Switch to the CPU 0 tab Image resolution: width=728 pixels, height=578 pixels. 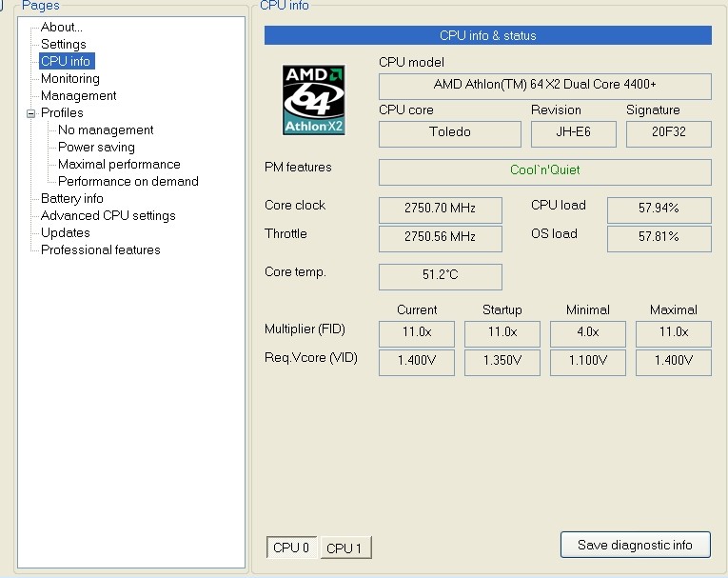pyautogui.click(x=291, y=548)
